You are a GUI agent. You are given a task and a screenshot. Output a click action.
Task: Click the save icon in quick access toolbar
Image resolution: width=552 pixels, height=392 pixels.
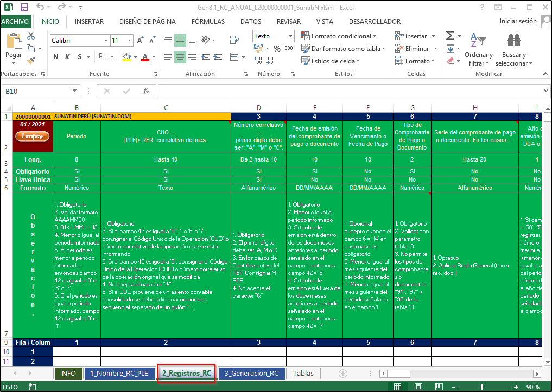click(x=24, y=8)
